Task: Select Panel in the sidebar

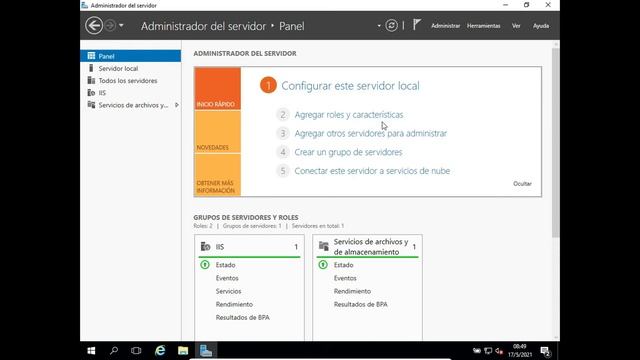Action: click(x=131, y=56)
